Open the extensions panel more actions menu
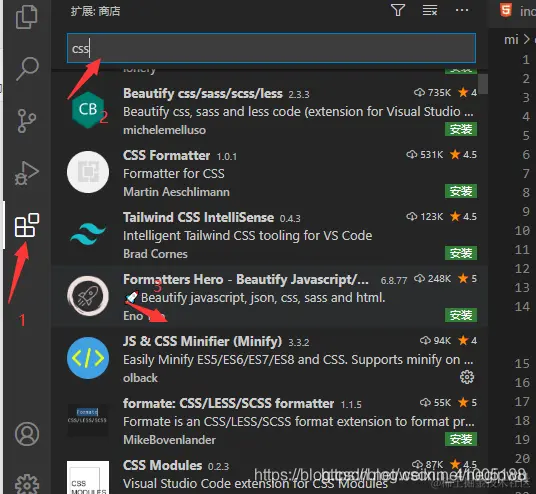This screenshot has height=494, width=536. pos(462,10)
